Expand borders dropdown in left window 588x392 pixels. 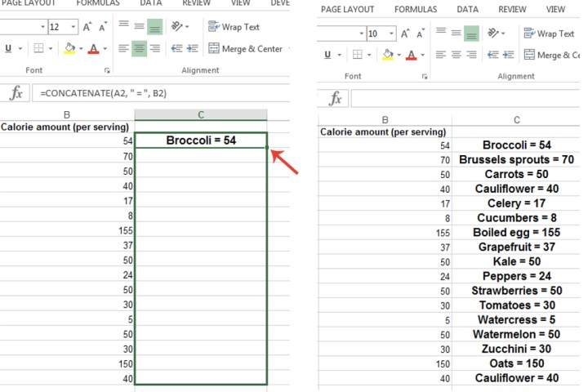click(x=51, y=48)
